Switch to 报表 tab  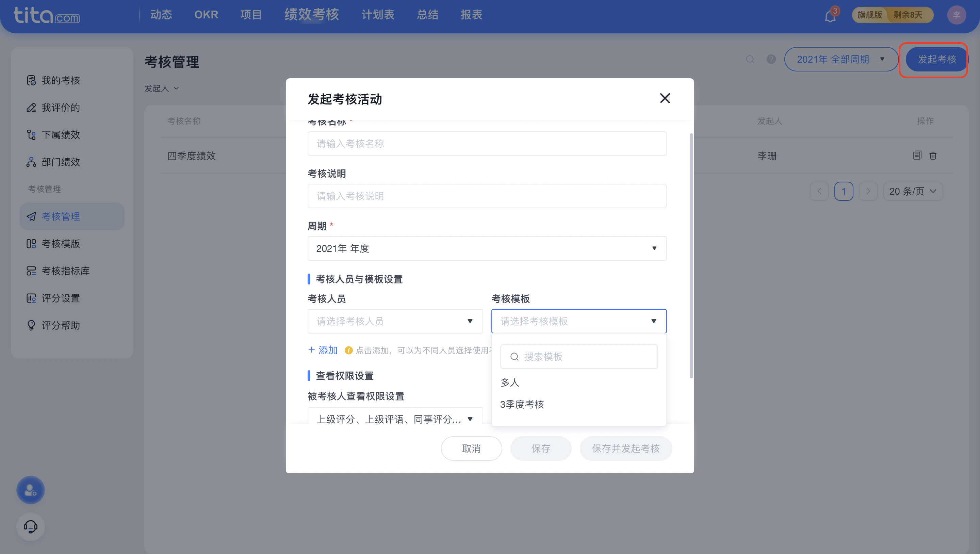[x=472, y=15]
